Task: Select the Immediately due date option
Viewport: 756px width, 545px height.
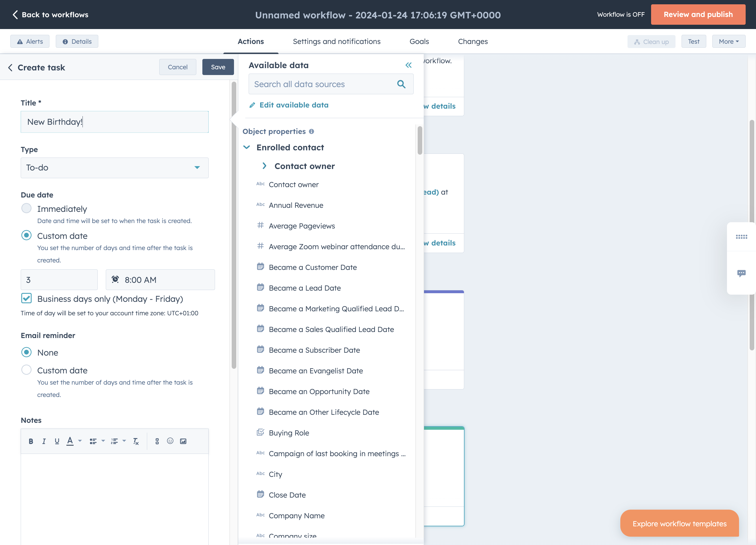Action: (26, 209)
